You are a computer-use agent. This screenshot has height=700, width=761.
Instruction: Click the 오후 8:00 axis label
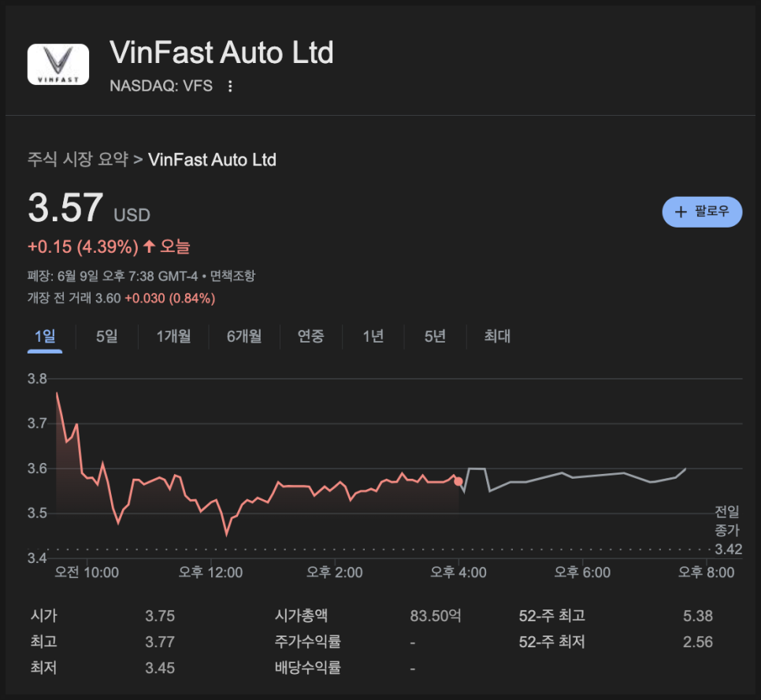tap(706, 572)
